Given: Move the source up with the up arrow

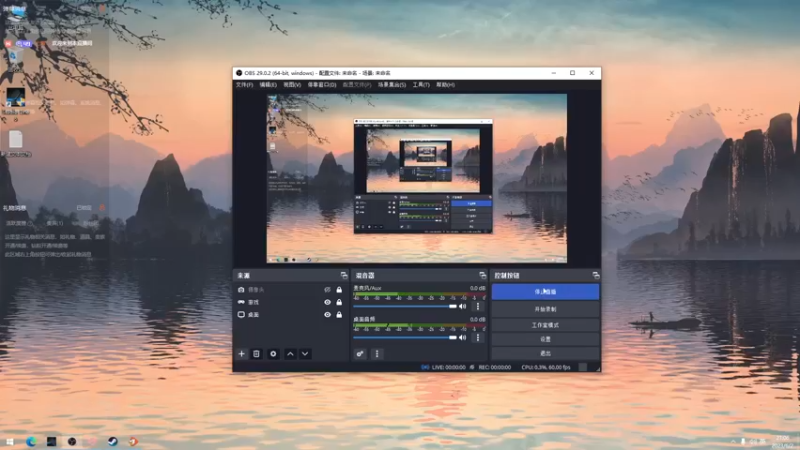Looking at the screenshot, I should (x=290, y=354).
